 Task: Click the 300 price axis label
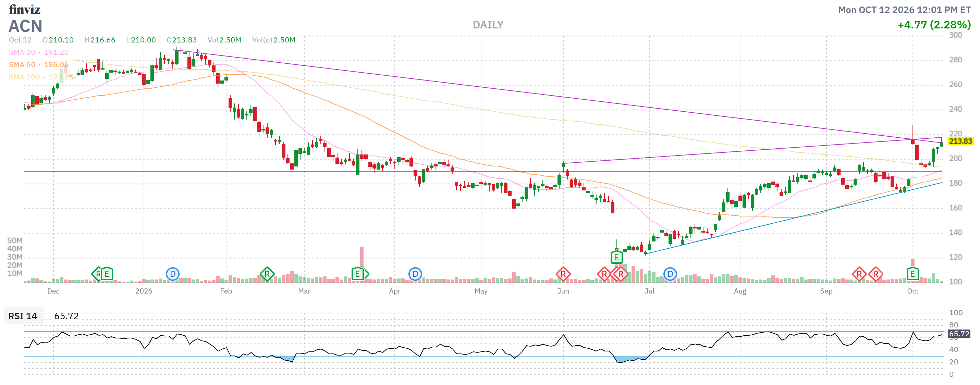(x=955, y=35)
